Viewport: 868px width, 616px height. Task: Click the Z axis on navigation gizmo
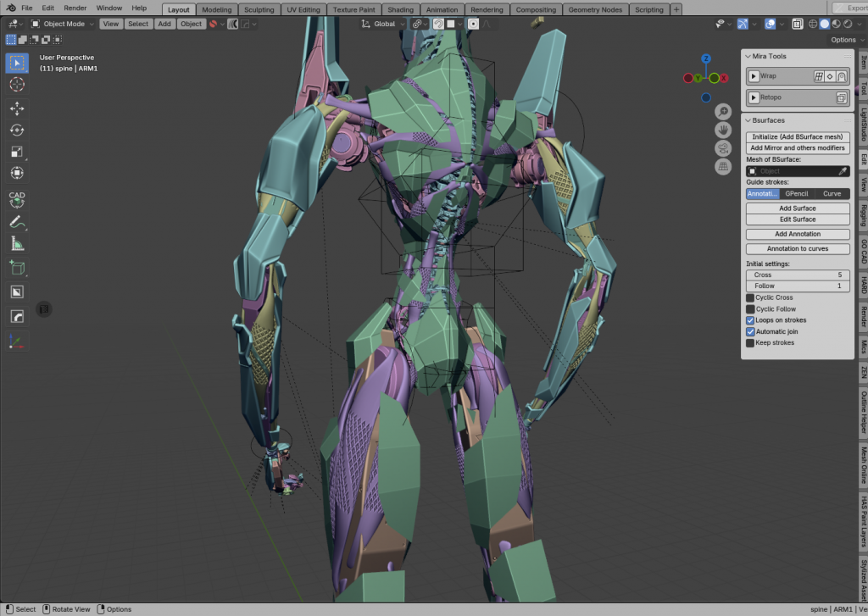(x=706, y=58)
